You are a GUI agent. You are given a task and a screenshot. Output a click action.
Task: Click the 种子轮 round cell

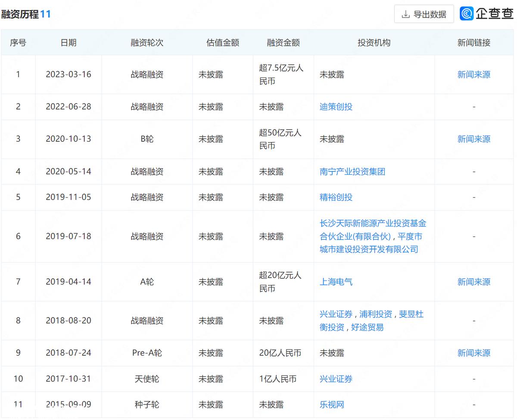click(x=147, y=404)
